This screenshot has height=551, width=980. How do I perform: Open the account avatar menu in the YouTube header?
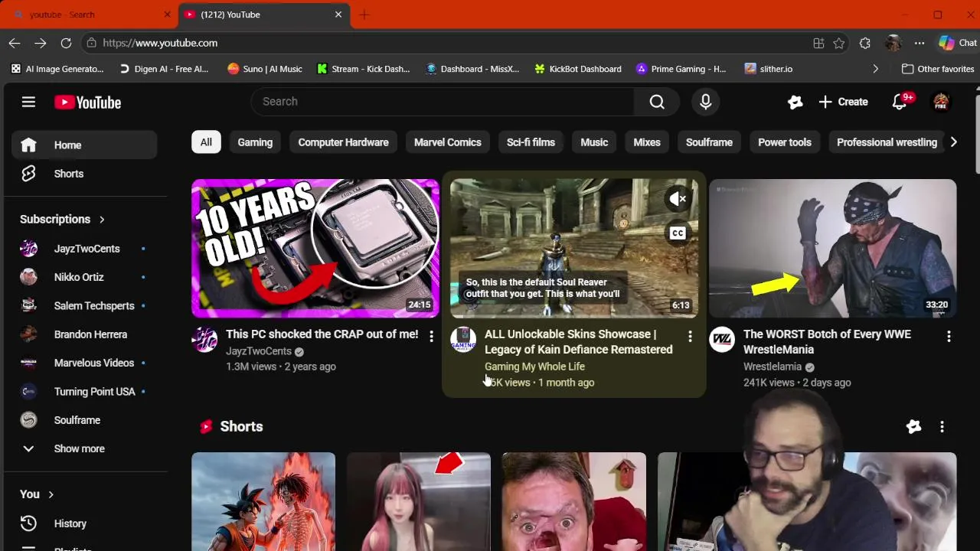tap(941, 102)
